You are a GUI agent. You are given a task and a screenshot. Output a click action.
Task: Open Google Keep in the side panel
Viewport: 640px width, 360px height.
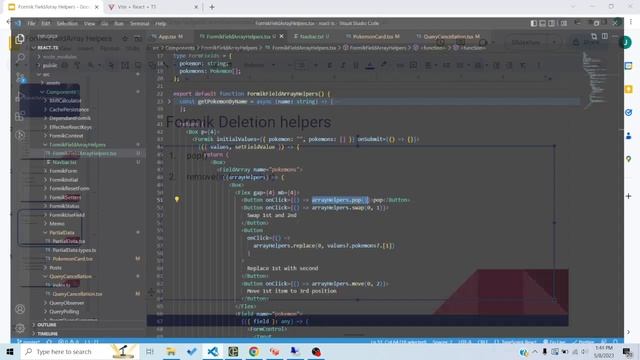pos(629,89)
